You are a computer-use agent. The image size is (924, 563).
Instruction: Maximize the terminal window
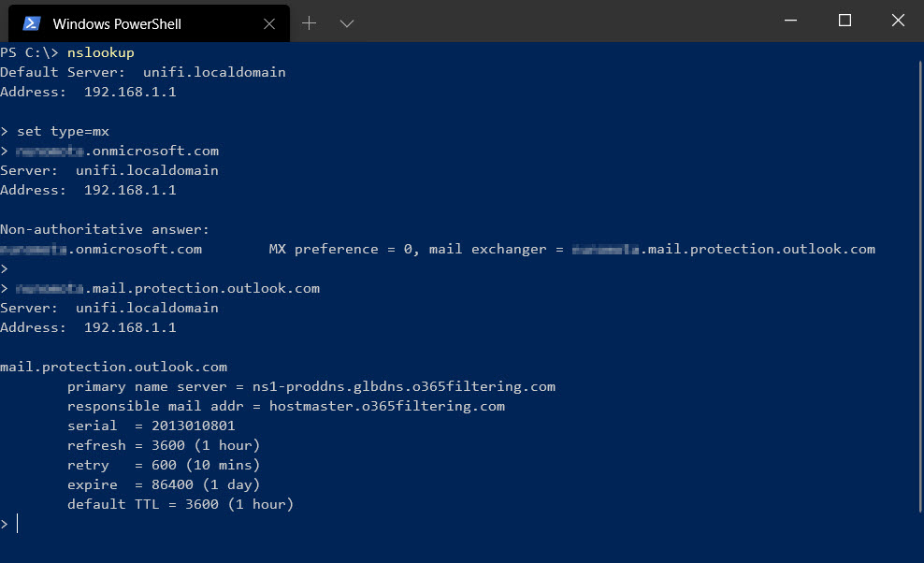pos(844,20)
